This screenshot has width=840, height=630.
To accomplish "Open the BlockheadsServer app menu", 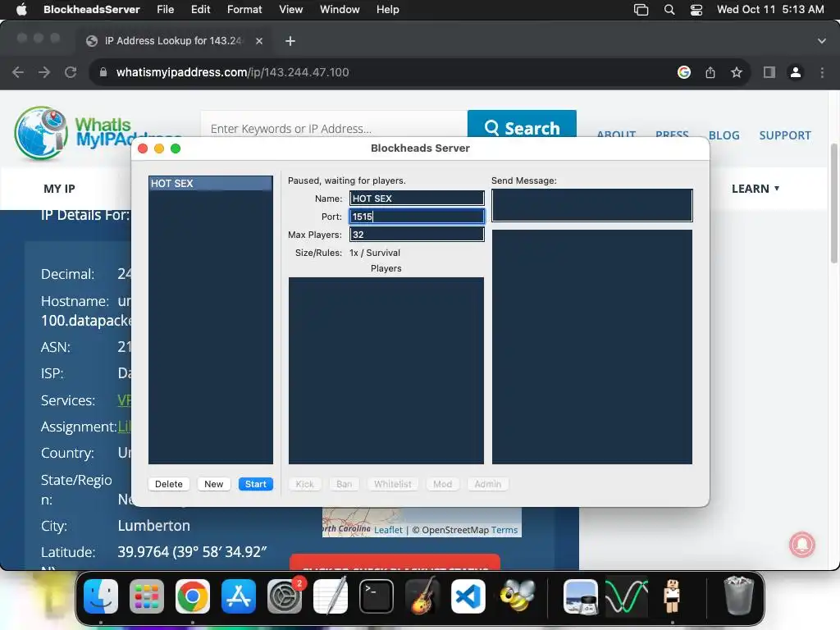I will [92, 10].
